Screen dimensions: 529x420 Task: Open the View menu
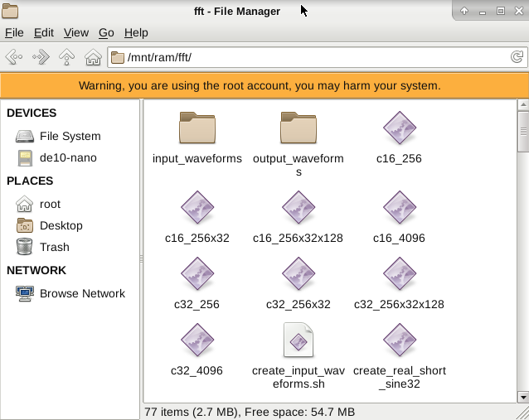76,33
